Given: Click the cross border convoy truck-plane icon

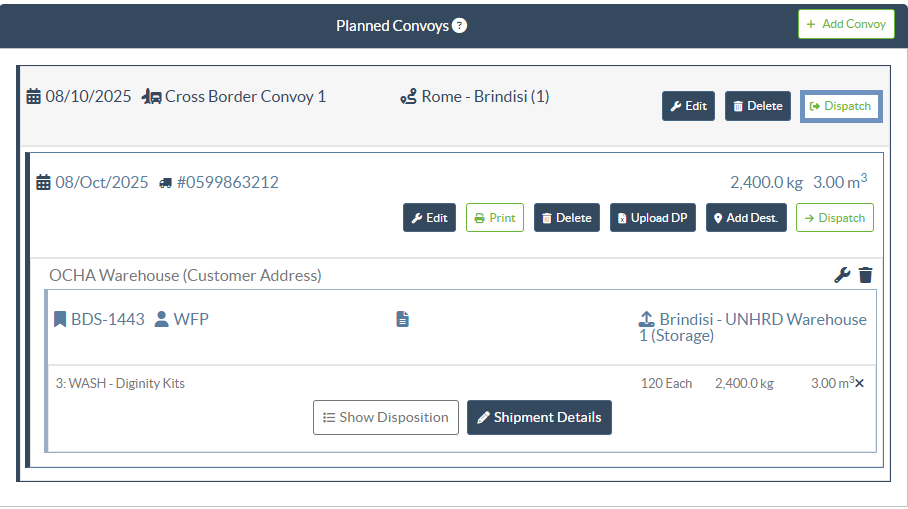Looking at the screenshot, I should point(152,97).
